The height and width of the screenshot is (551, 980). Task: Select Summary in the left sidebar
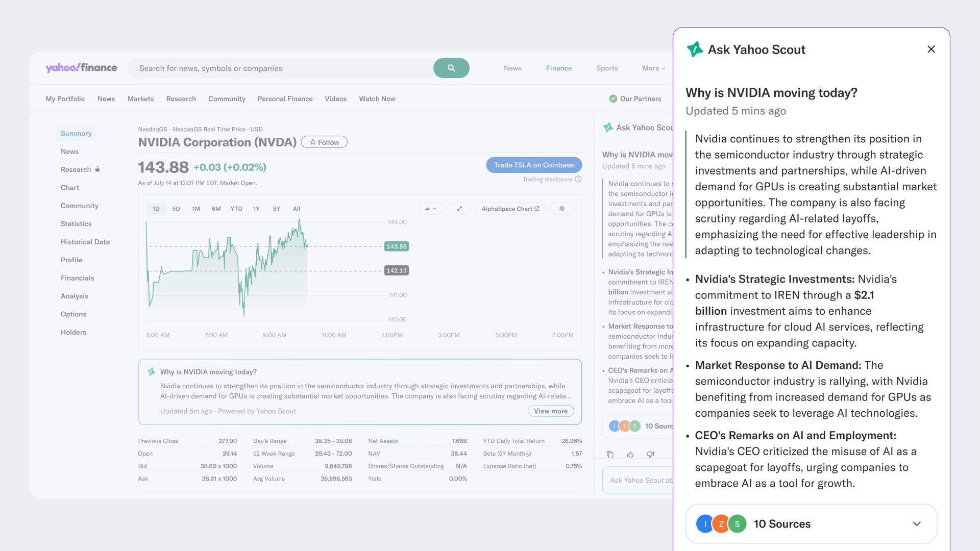[x=76, y=133]
